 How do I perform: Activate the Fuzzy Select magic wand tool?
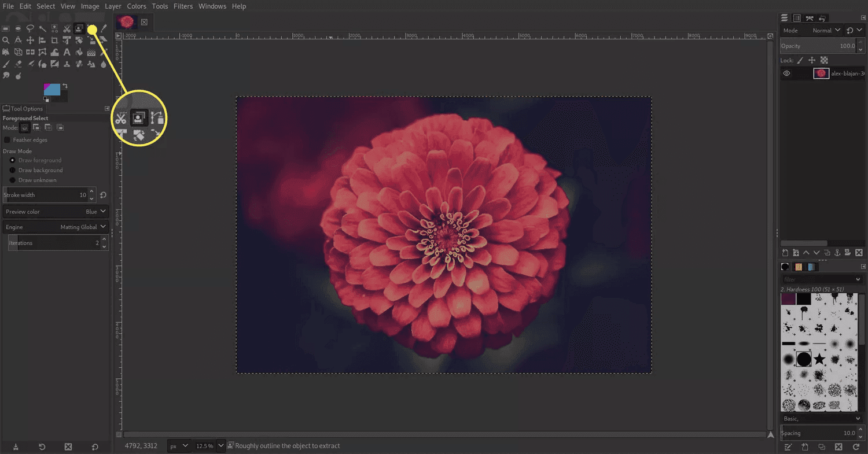[42, 28]
